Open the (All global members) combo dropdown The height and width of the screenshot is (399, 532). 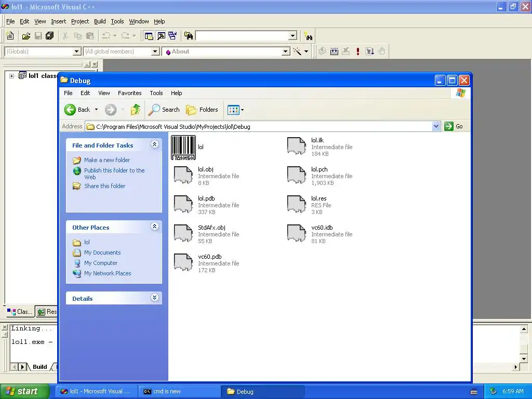tap(155, 51)
